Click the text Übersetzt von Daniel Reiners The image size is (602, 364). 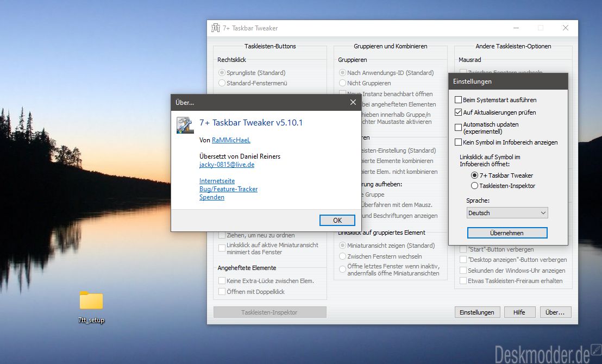[240, 156]
